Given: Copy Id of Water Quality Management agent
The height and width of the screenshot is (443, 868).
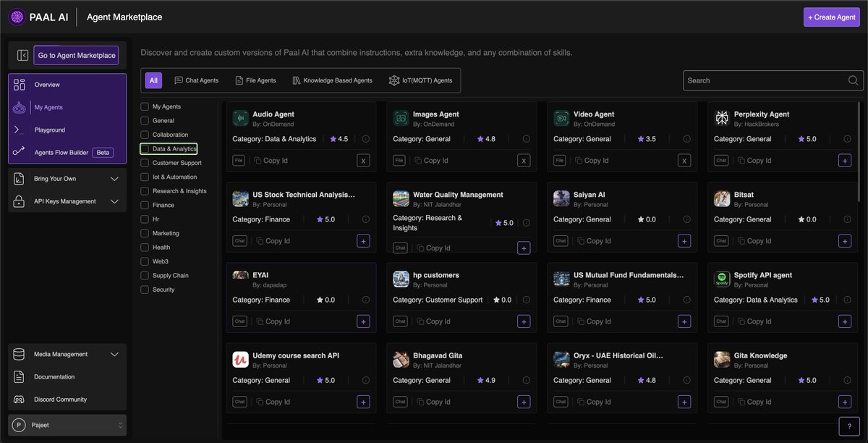Looking at the screenshot, I should tap(434, 248).
